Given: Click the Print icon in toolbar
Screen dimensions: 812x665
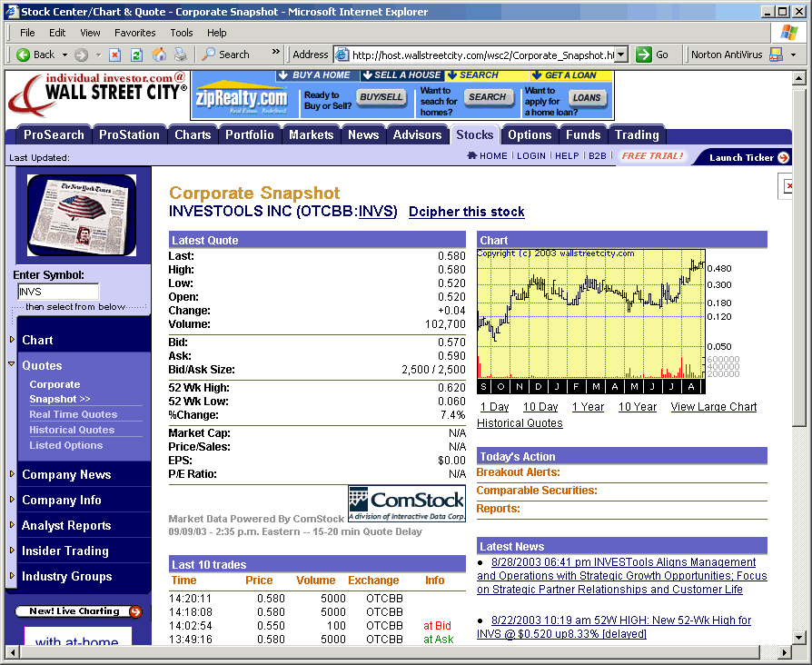Looking at the screenshot, I should coord(181,55).
